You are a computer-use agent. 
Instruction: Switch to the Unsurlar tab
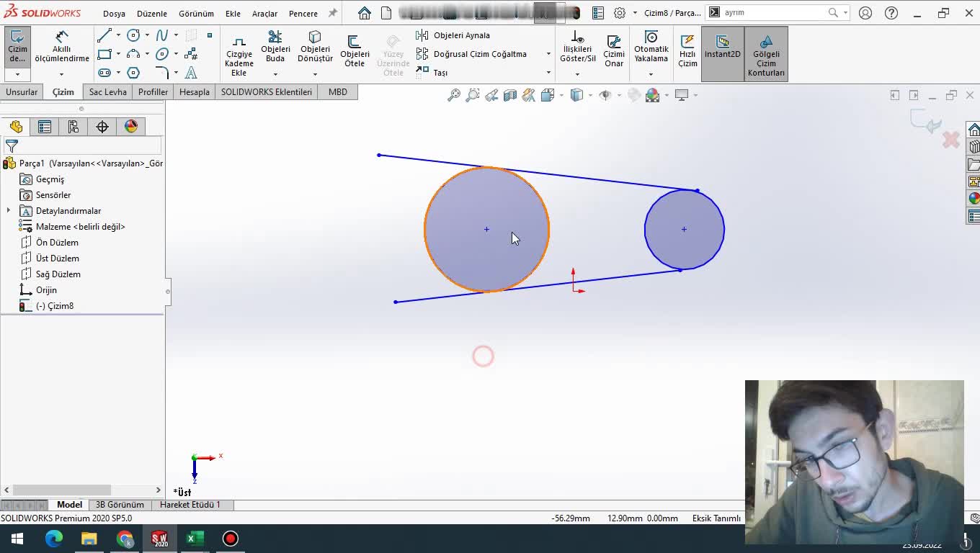point(22,92)
